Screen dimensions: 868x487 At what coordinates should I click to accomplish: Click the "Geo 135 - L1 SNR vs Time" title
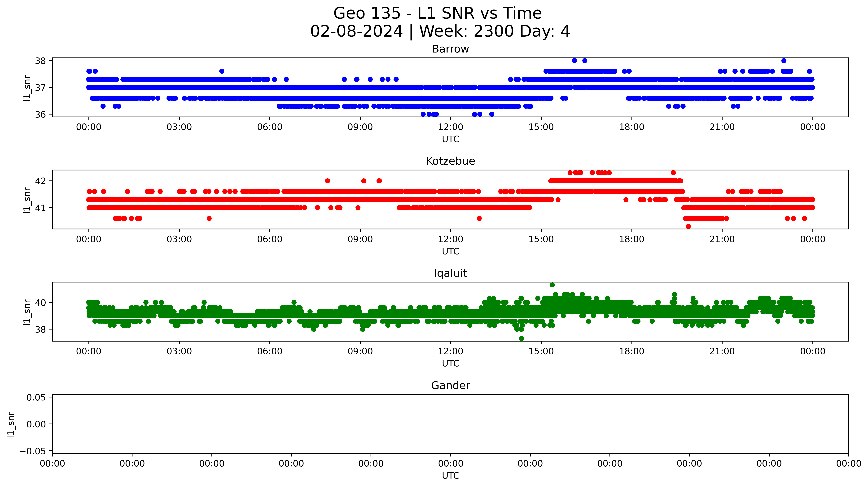pos(437,13)
